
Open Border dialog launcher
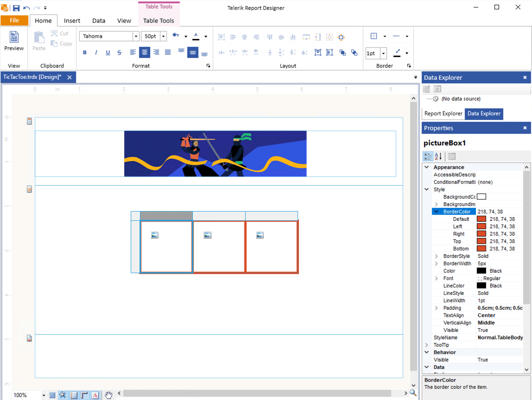409,66
